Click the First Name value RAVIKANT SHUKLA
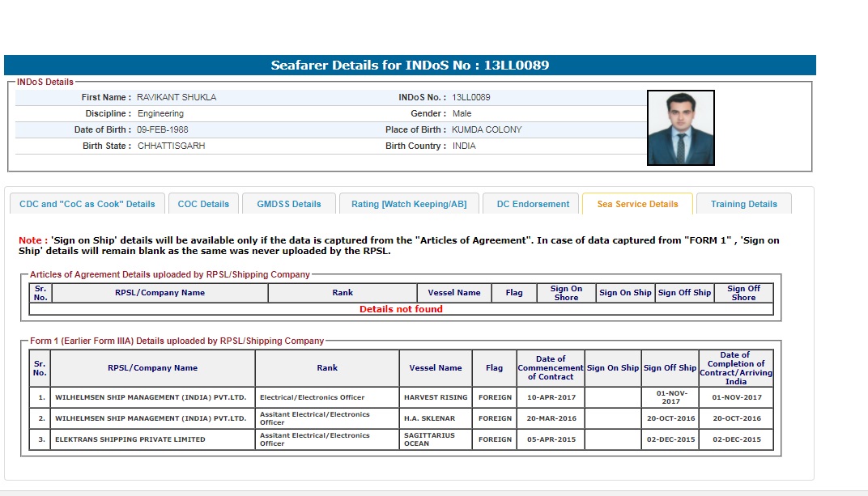Screen dimensions: 868x496 point(177,97)
